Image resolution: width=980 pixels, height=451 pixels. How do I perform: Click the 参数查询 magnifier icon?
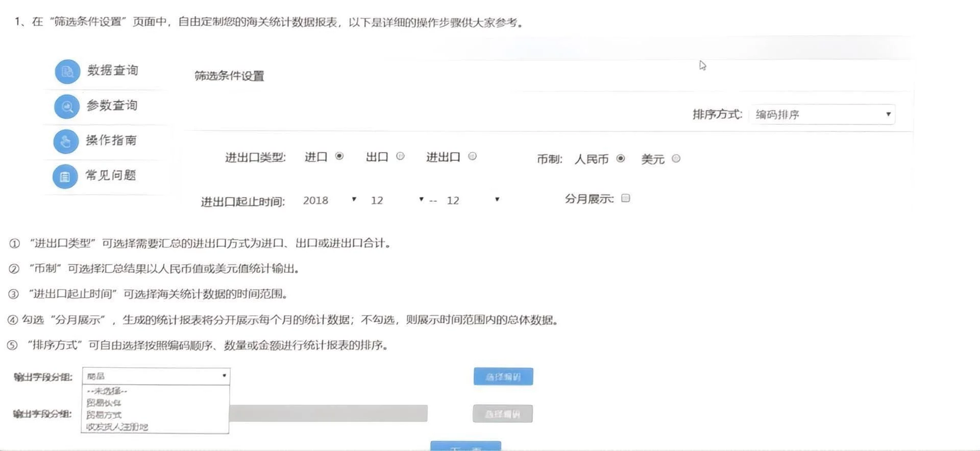(67, 106)
